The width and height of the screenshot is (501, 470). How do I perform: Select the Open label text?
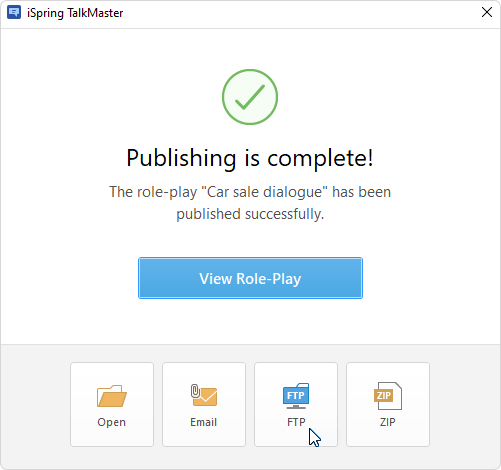pyautogui.click(x=112, y=422)
